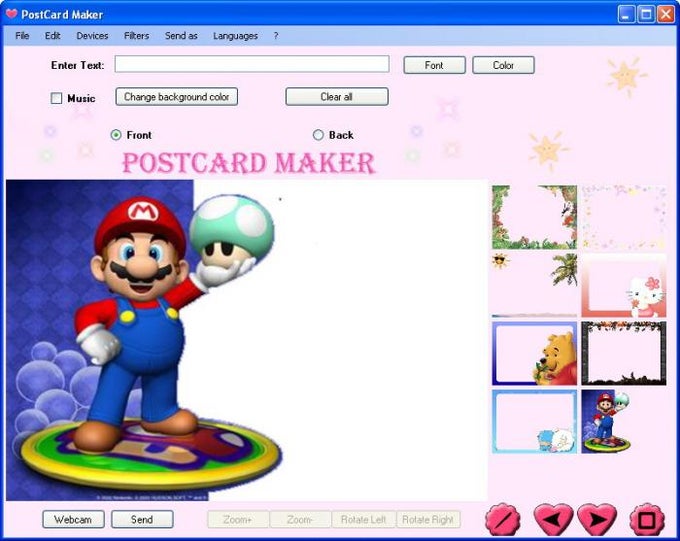Click the heart icon in title bar
The image size is (680, 541).
tap(11, 14)
